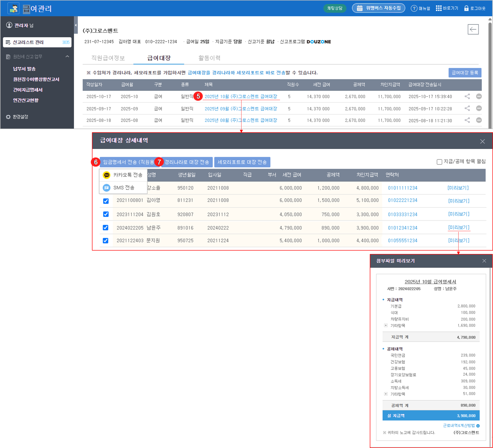
Task: Collapse the 원천세 신고 업무 menu chevron
Action: point(67,57)
